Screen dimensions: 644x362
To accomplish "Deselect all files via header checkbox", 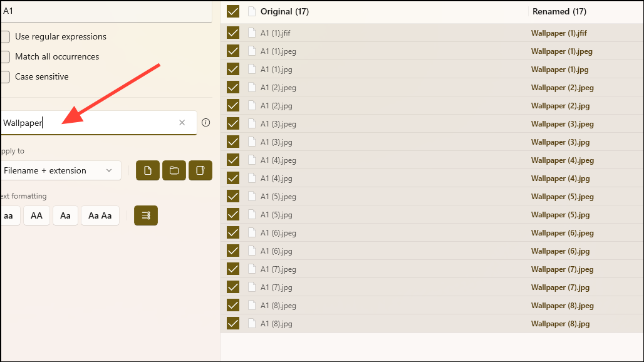I will [232, 11].
